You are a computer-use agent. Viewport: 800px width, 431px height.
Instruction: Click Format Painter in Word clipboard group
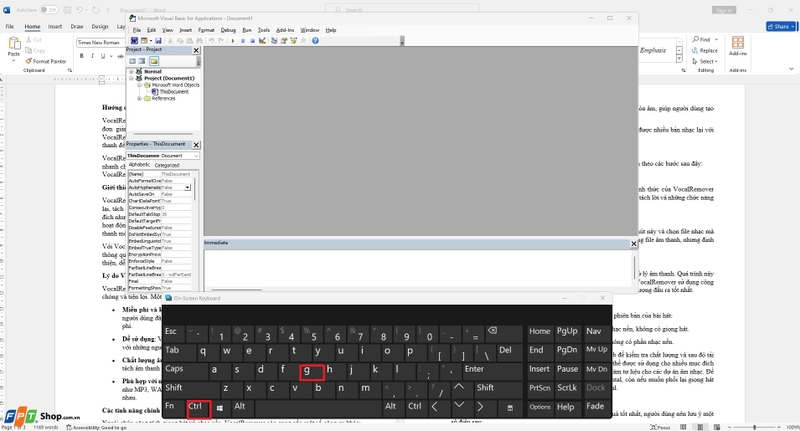point(47,61)
